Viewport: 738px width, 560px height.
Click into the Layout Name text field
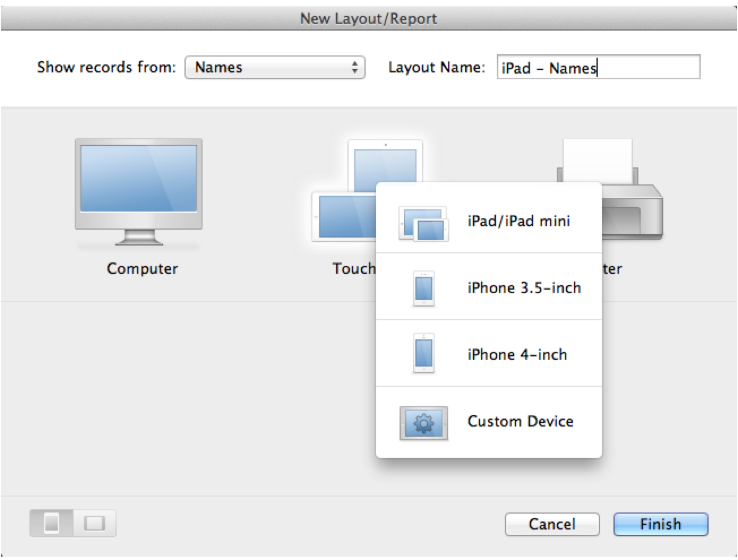point(598,67)
